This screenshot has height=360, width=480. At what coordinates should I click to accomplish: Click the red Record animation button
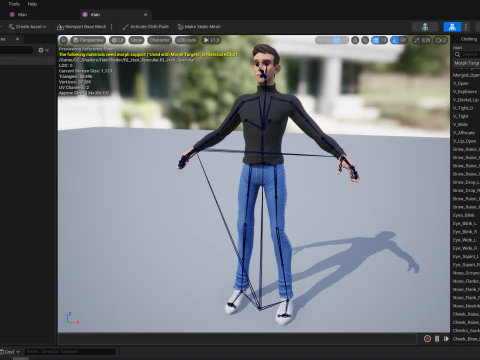point(427,339)
